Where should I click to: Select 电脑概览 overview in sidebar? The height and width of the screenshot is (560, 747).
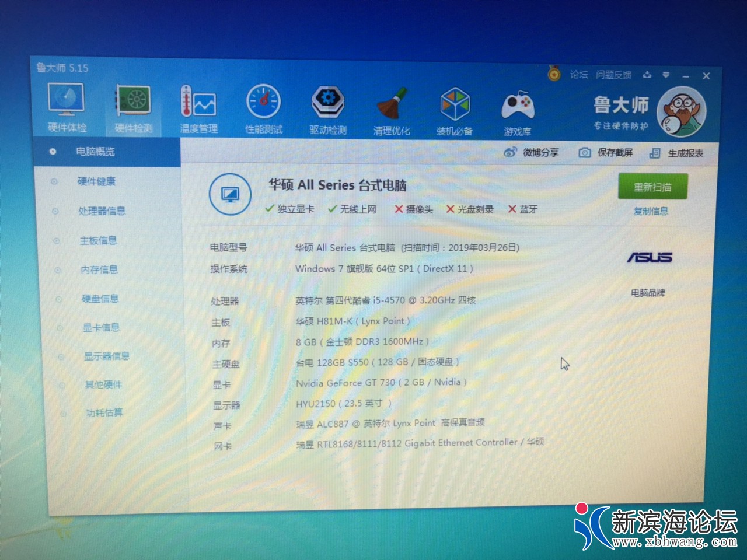(95, 152)
